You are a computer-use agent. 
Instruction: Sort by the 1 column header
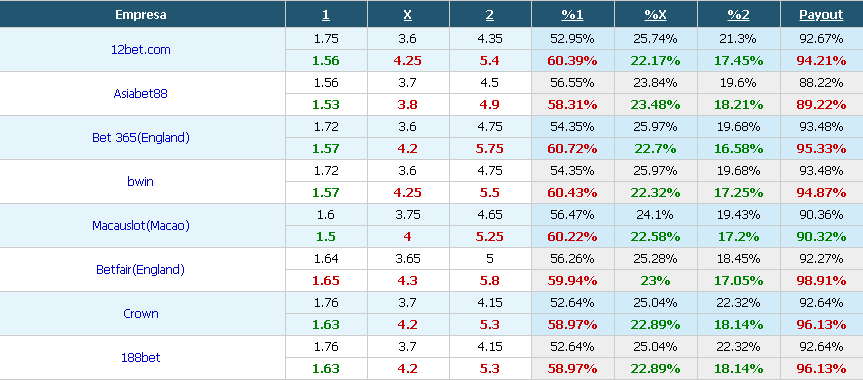point(326,15)
